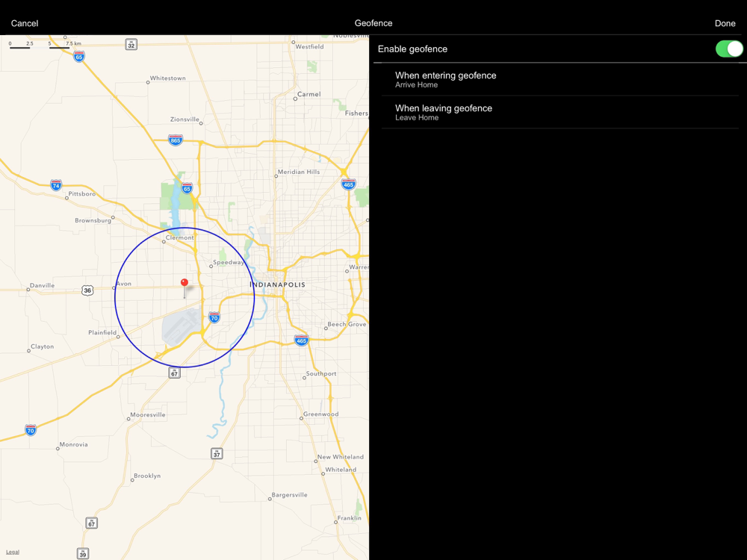This screenshot has height=560, width=747.
Task: Click the US 36 route shield
Action: tap(87, 290)
